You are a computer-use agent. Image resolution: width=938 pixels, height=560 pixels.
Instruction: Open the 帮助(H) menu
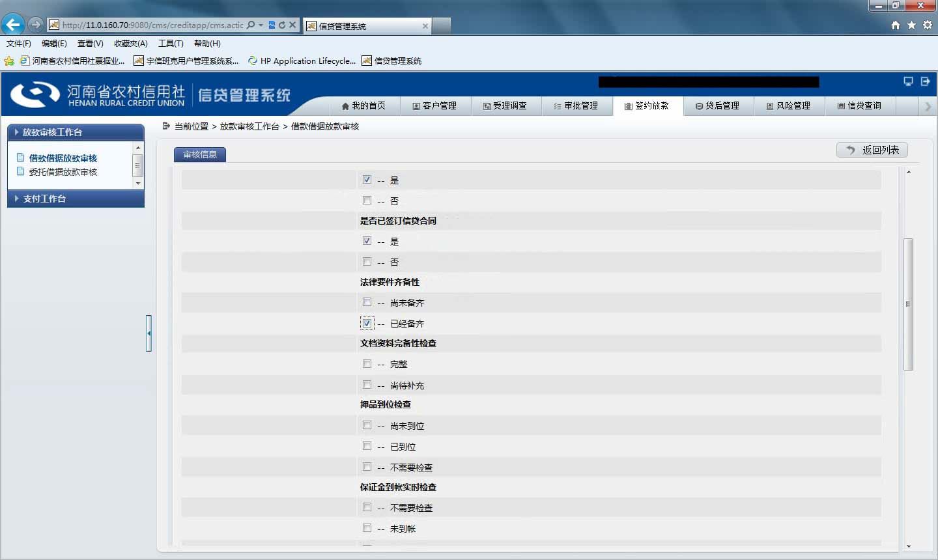pyautogui.click(x=207, y=44)
